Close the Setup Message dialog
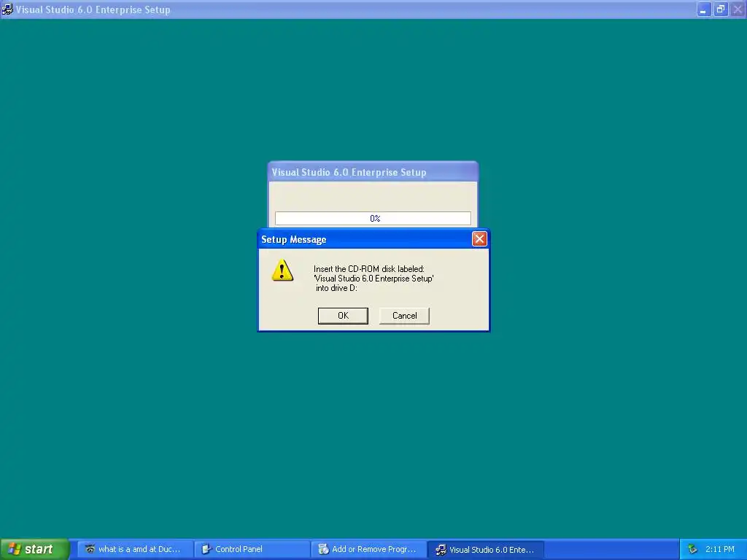The width and height of the screenshot is (747, 560). (479, 239)
